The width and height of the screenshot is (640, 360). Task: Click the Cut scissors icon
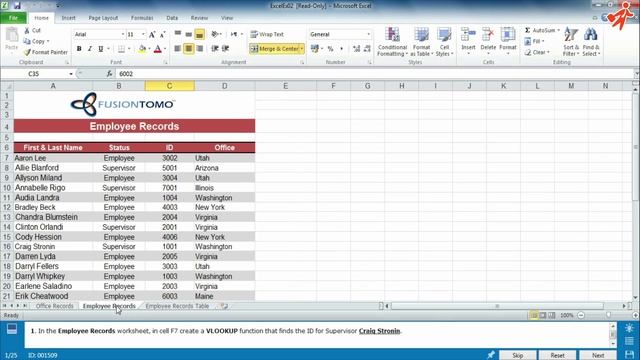coord(27,31)
